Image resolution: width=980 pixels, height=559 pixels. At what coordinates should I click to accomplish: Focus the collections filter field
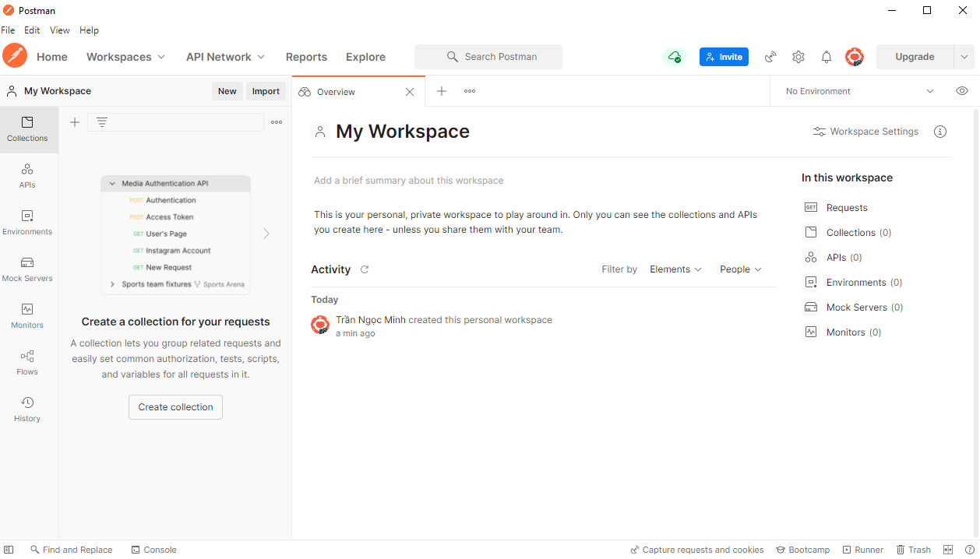point(175,122)
